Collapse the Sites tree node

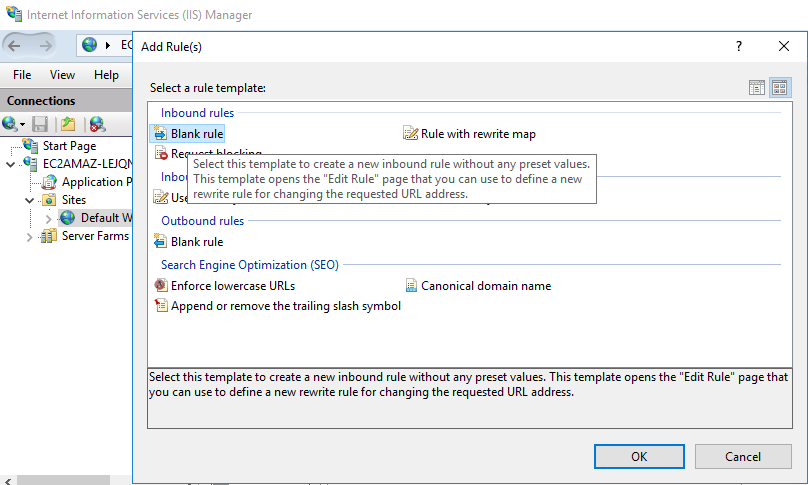pos(29,200)
